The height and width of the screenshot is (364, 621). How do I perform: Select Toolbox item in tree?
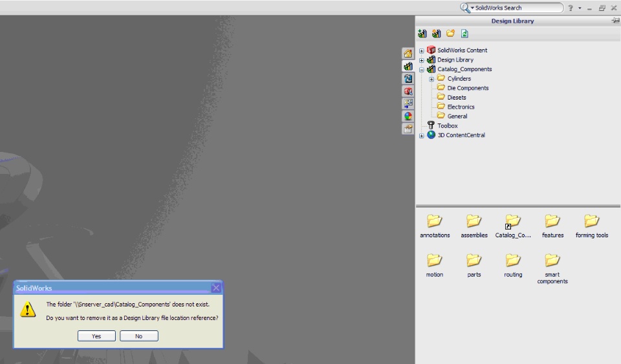click(448, 126)
